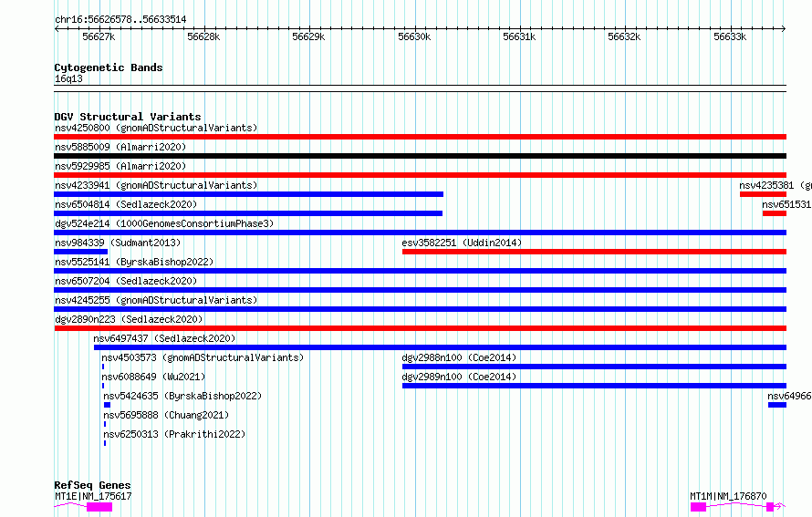Select the black nsv5885009 variant bar
This screenshot has width=812, height=517.
420,156
